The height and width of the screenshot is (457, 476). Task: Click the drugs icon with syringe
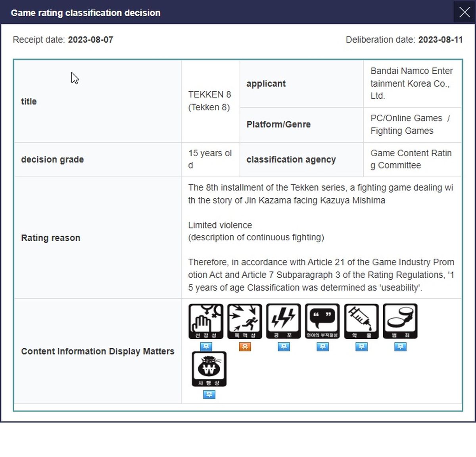click(x=361, y=321)
